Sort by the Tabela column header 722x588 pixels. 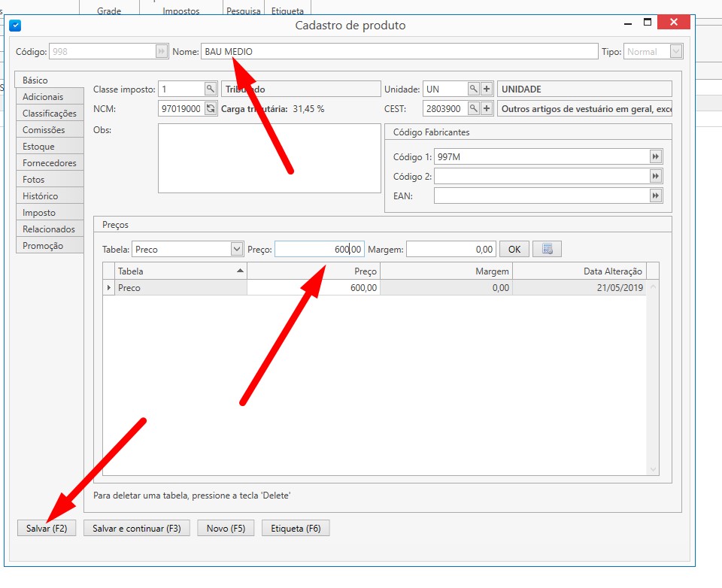(180, 271)
